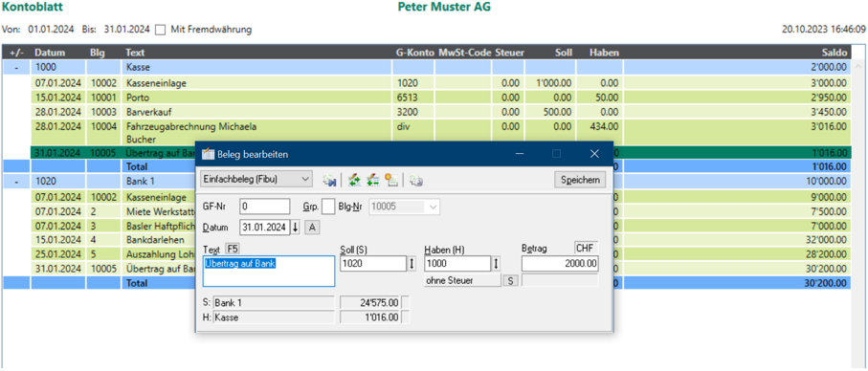Click the Blg column header

pos(97,53)
